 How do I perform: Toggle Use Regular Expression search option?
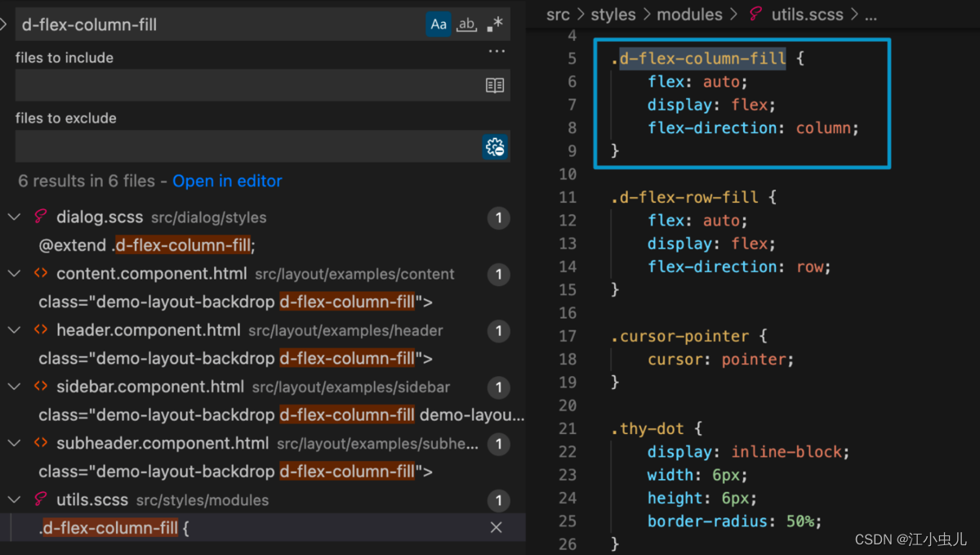click(x=494, y=25)
